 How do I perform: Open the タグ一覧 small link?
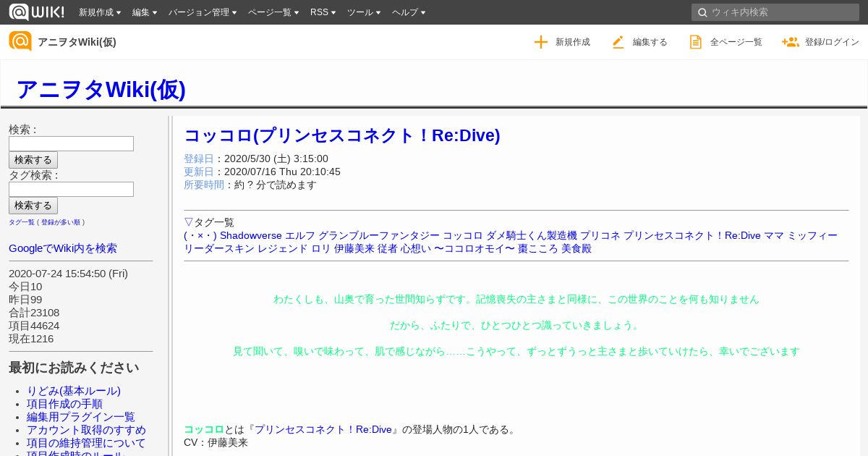22,222
